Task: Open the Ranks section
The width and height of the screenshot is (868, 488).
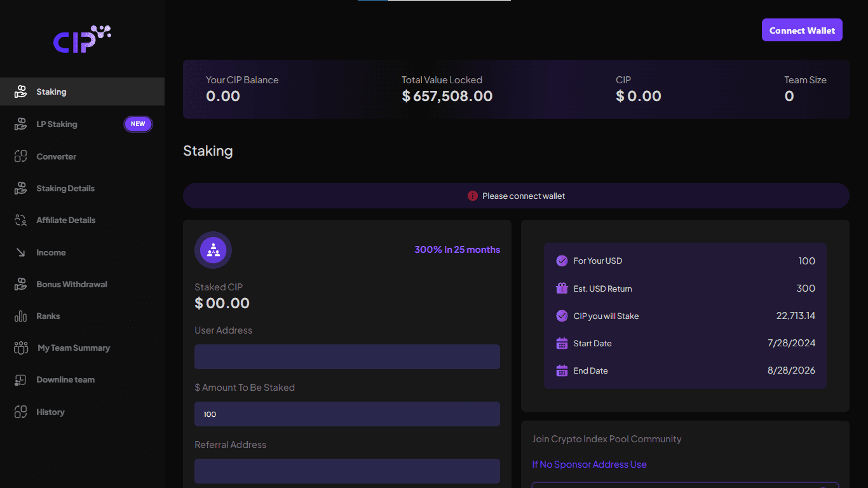Action: [20, 316]
